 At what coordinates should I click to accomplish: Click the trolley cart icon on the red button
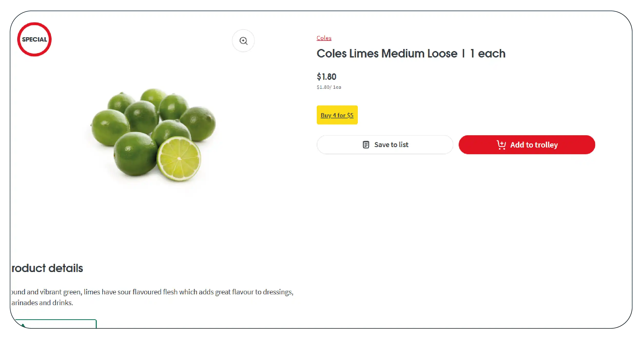pyautogui.click(x=501, y=145)
